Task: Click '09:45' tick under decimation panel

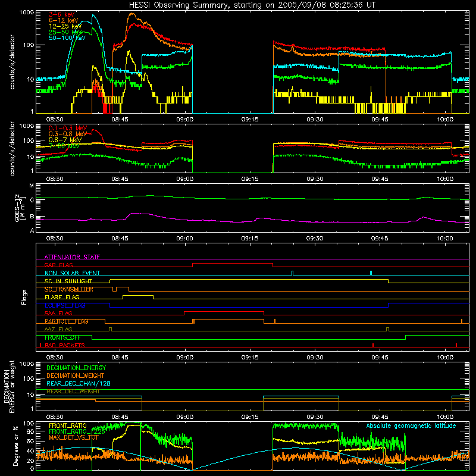Action: tap(380, 417)
